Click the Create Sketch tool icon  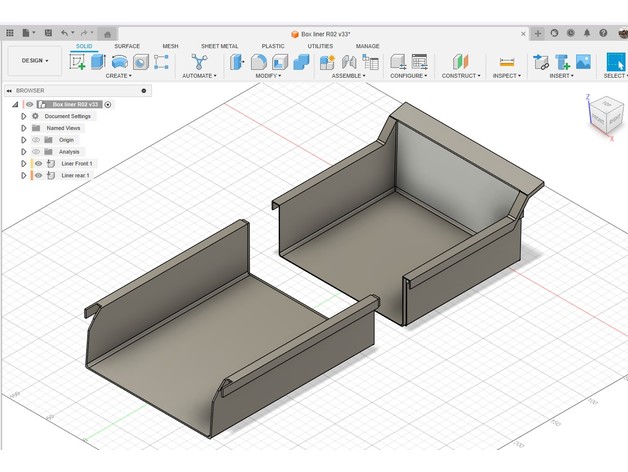point(78,62)
